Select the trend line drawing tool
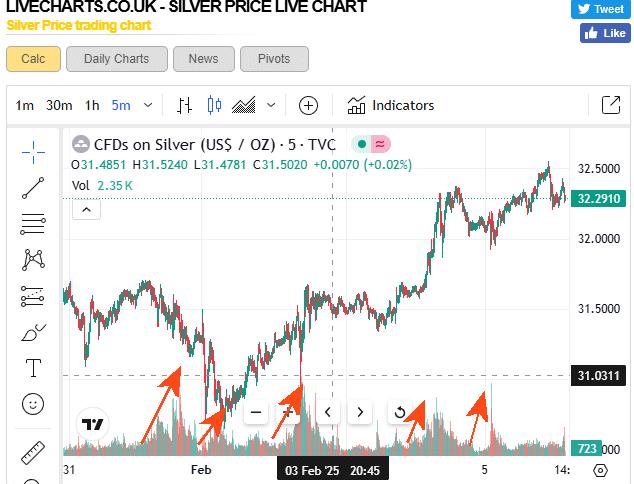 [x=33, y=187]
